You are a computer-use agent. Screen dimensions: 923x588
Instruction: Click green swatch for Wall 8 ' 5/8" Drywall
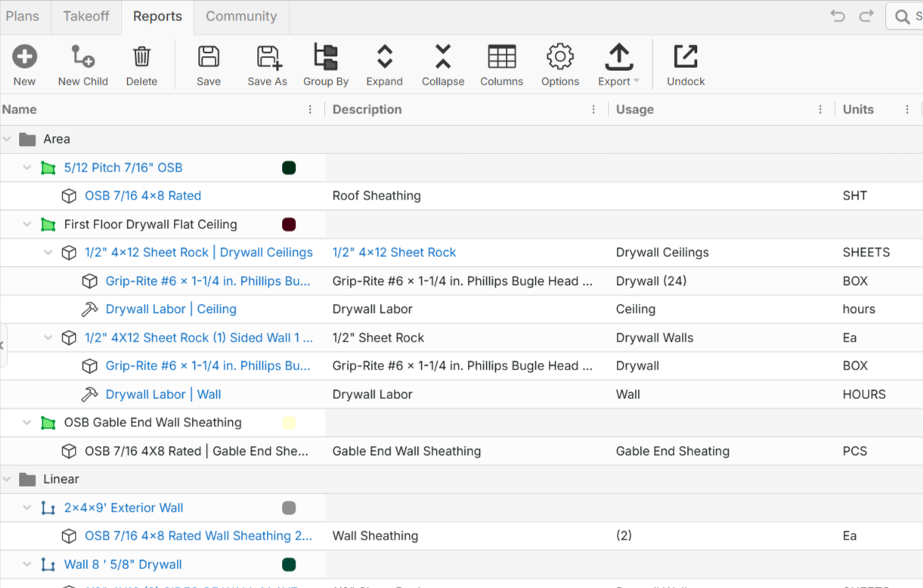click(289, 565)
